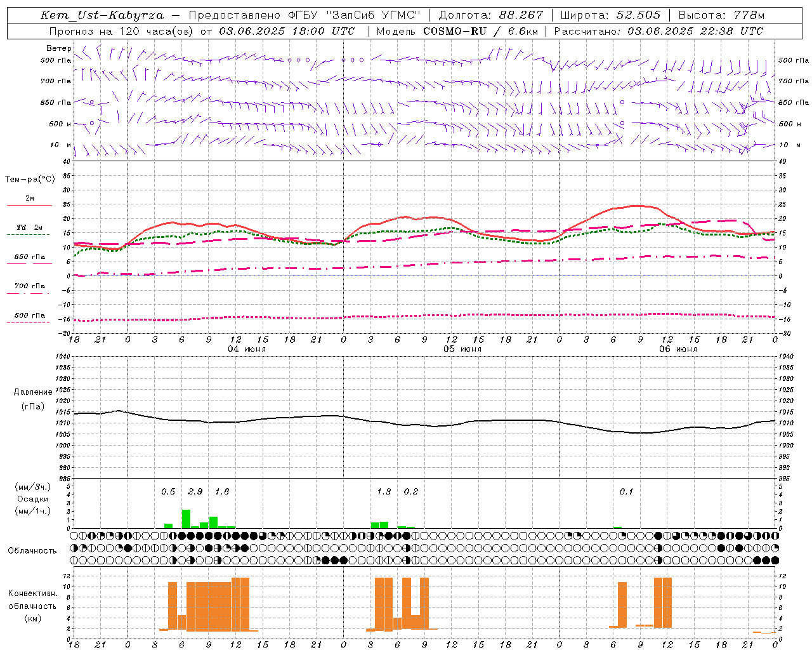Click the 2.9 precipitation total
Viewport: 812px width, 650px height.
click(x=195, y=491)
